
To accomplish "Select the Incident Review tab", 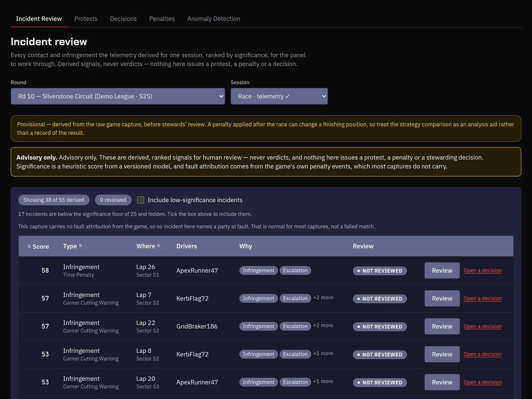I will point(39,19).
